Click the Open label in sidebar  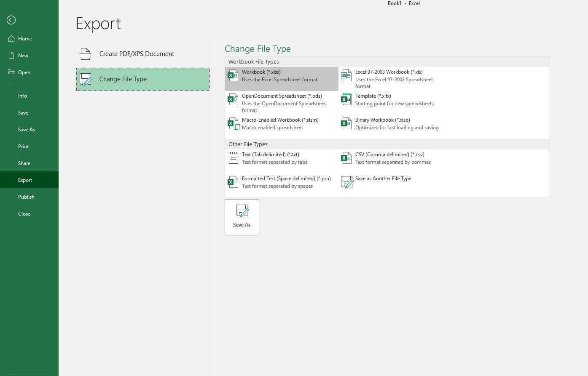click(24, 72)
